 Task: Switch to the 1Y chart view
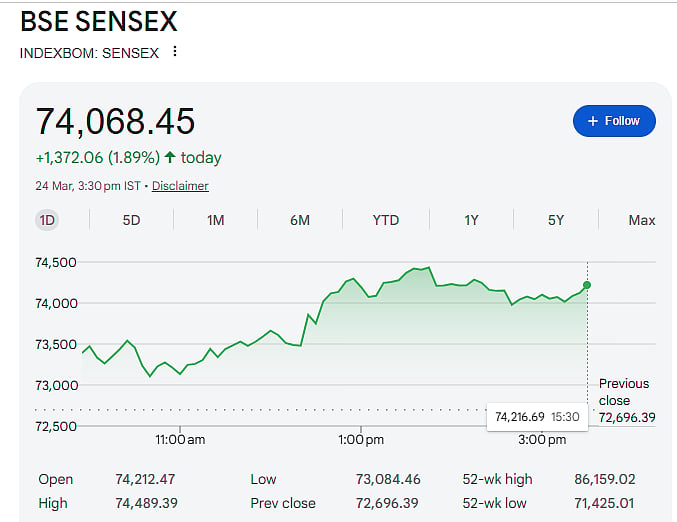471,220
